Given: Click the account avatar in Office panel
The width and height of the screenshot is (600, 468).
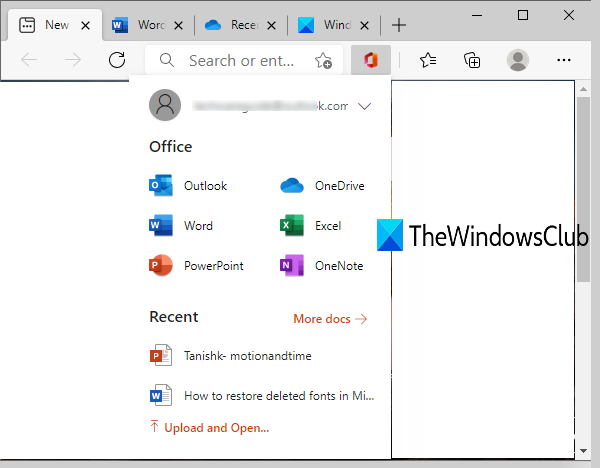Looking at the screenshot, I should (165, 105).
